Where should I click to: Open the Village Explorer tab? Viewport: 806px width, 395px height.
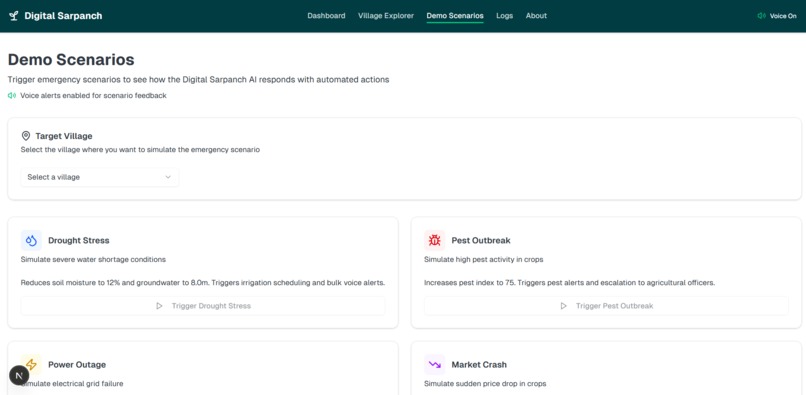tap(386, 16)
